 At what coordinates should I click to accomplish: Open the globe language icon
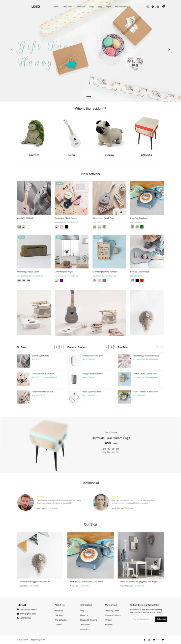tap(158, 7)
